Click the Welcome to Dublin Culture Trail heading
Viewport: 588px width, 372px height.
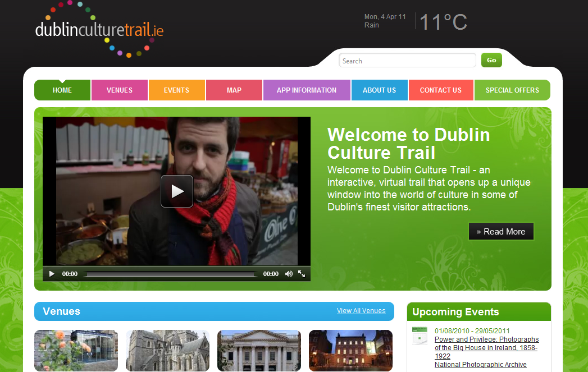click(x=408, y=144)
